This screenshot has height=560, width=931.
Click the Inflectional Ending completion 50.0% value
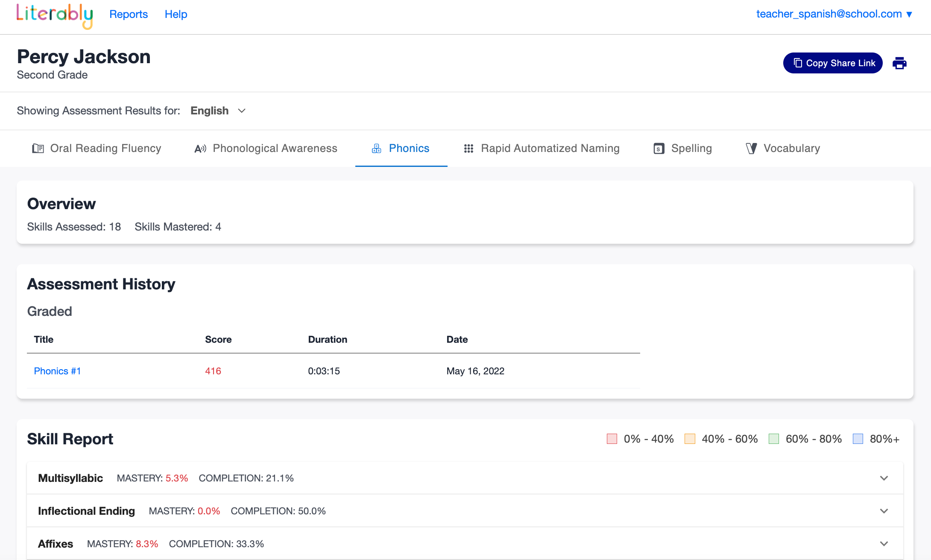pyautogui.click(x=312, y=511)
